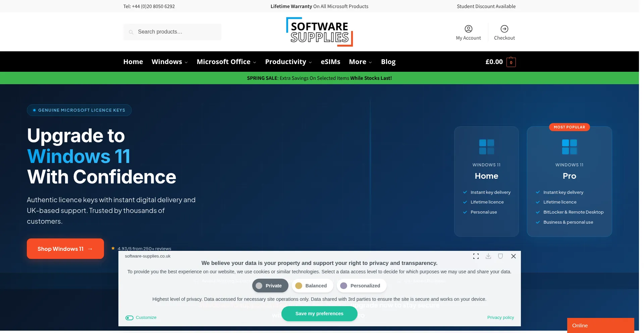Click the Personal use feature text
The height and width of the screenshot is (333, 644).
484,212
